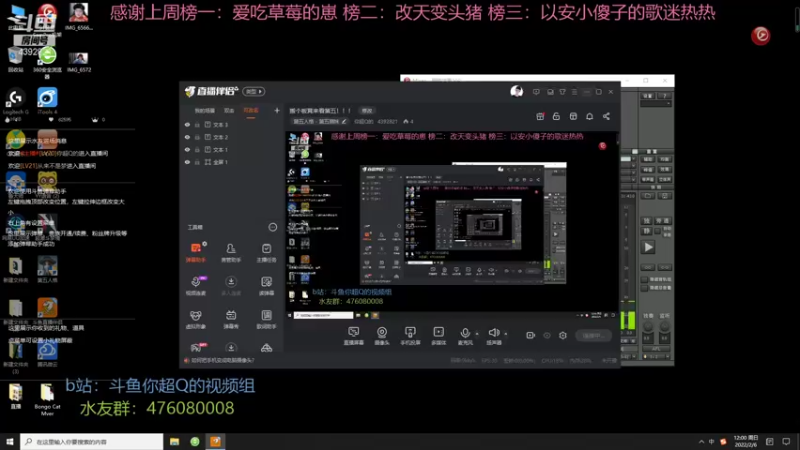Click the T-shirt skin icon in the title bar
The image size is (800, 450).
coord(562,92)
